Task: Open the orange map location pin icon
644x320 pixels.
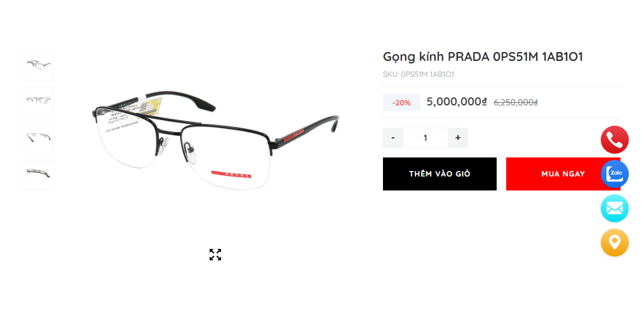Action: tap(614, 243)
